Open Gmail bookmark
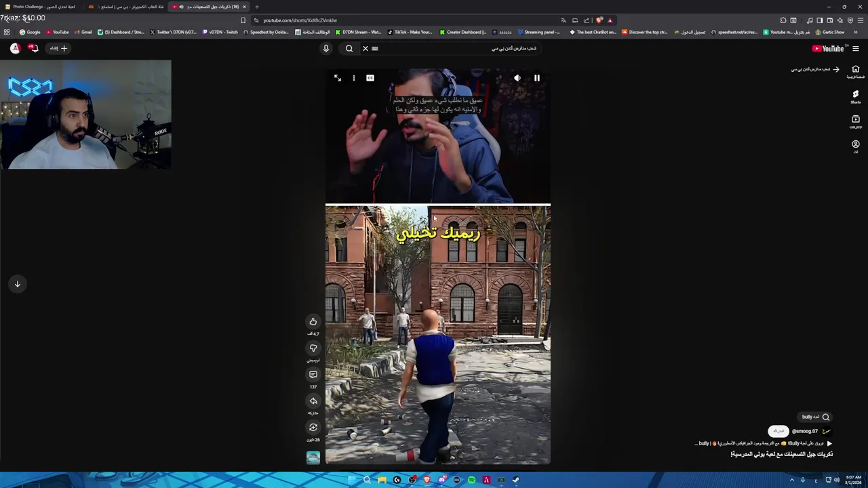The height and width of the screenshot is (488, 868). click(x=83, y=32)
